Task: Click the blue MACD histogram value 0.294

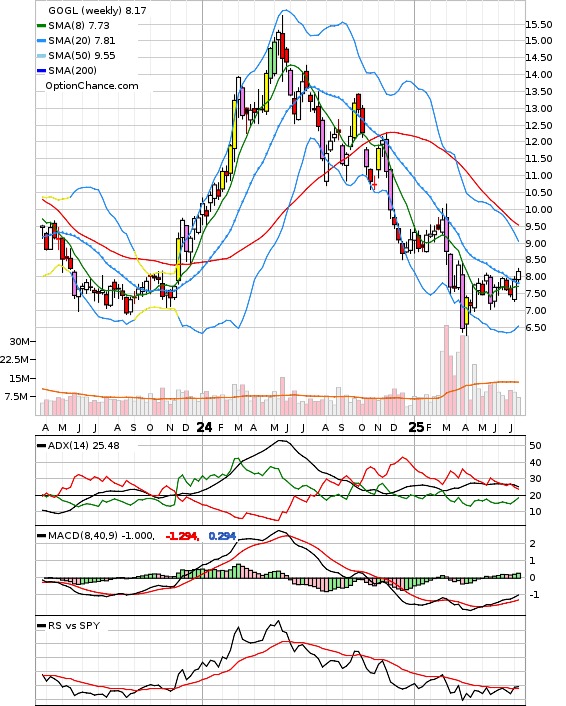Action: tap(222, 536)
